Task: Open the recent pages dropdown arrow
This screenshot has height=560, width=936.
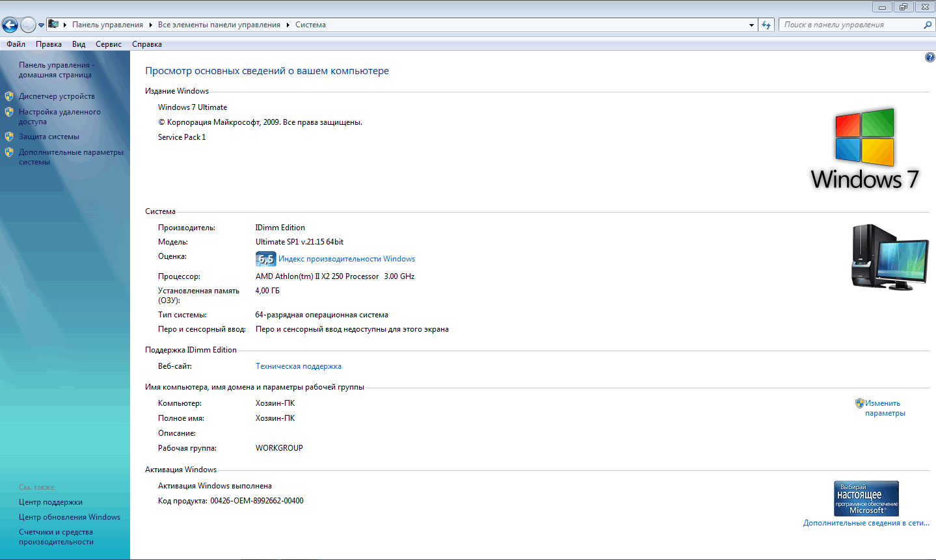Action: click(42, 25)
